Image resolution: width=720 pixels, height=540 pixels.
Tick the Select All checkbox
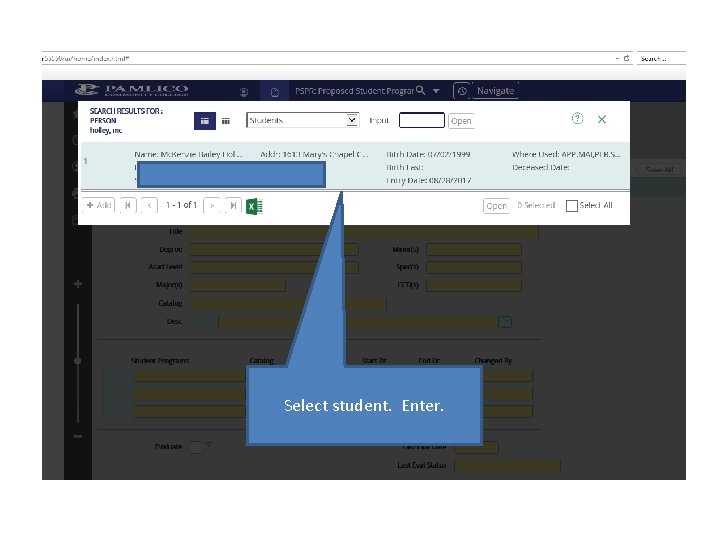(x=572, y=206)
